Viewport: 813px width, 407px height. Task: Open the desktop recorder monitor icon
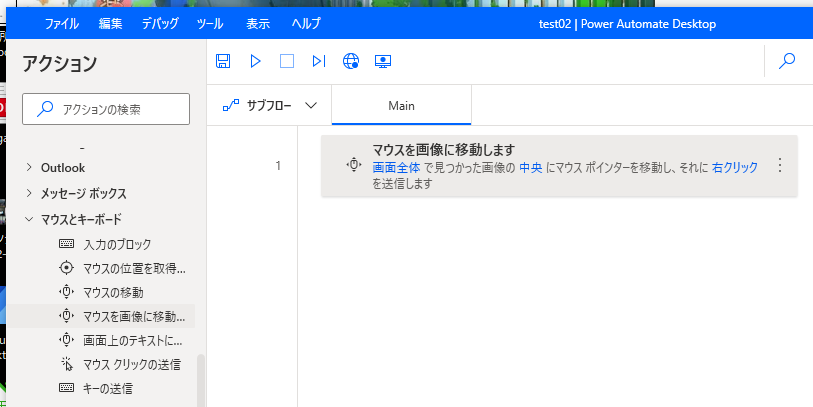point(383,61)
